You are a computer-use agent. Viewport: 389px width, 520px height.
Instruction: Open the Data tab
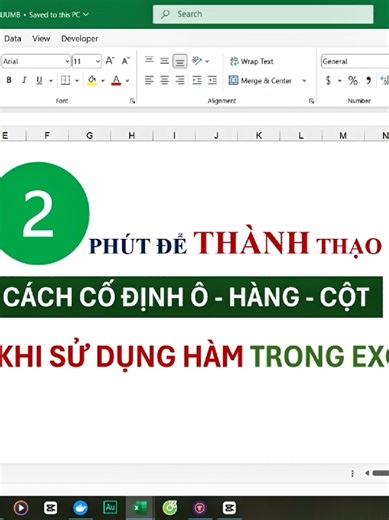coord(13,39)
